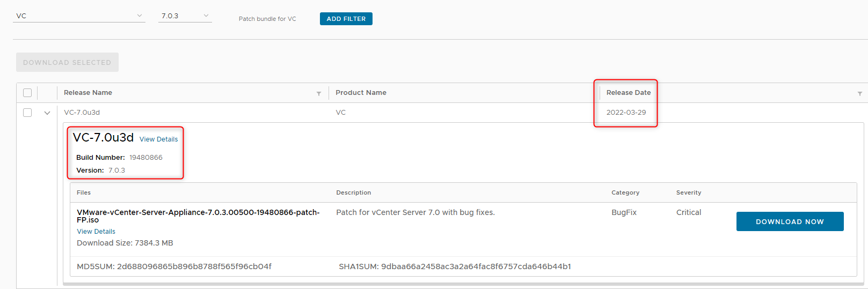The height and width of the screenshot is (289, 868).
Task: Select the MD5SUM hash value
Action: [x=194, y=266]
